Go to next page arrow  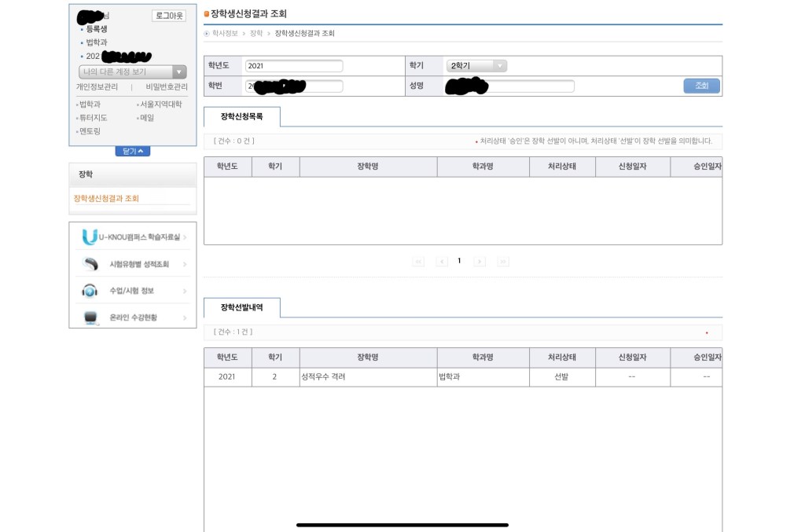click(480, 262)
